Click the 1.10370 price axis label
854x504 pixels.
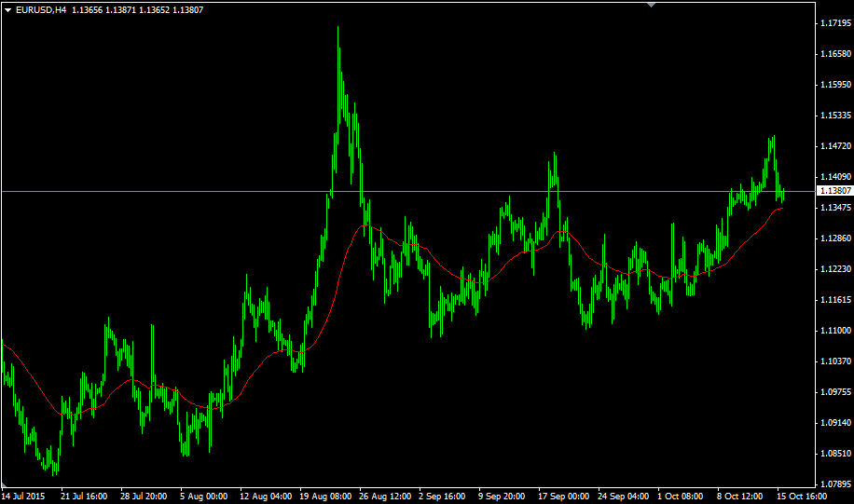(835, 361)
